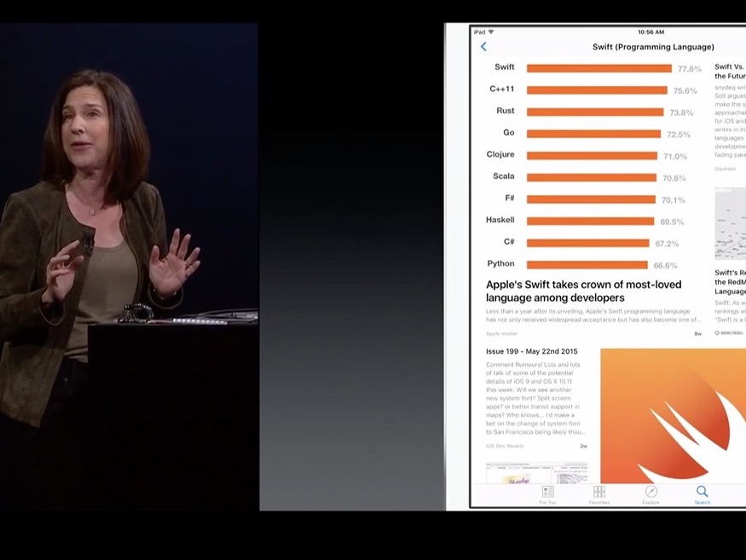Click the "iOS Dev Weekly" source label
The image size is (746, 560).
pyautogui.click(x=505, y=446)
